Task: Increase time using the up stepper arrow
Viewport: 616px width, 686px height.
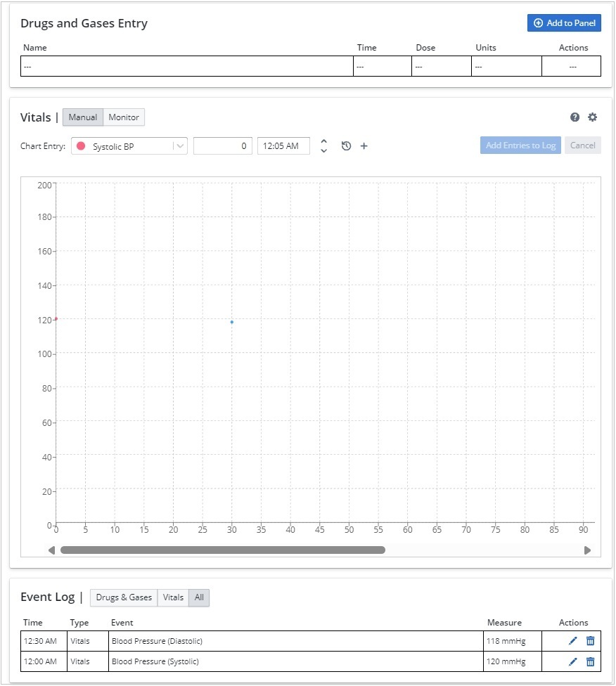Action: [x=323, y=141]
